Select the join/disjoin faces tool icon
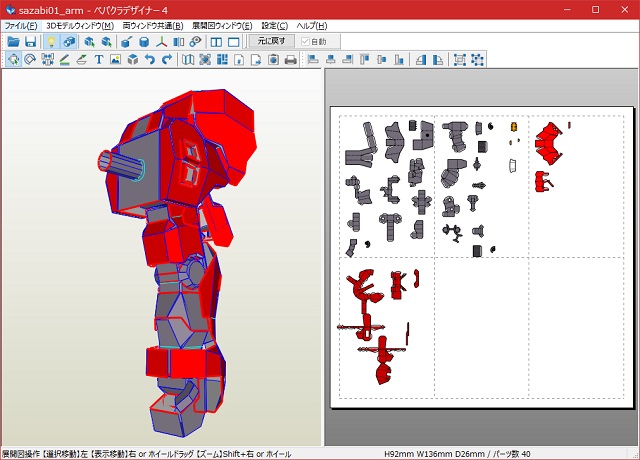 coord(47,60)
